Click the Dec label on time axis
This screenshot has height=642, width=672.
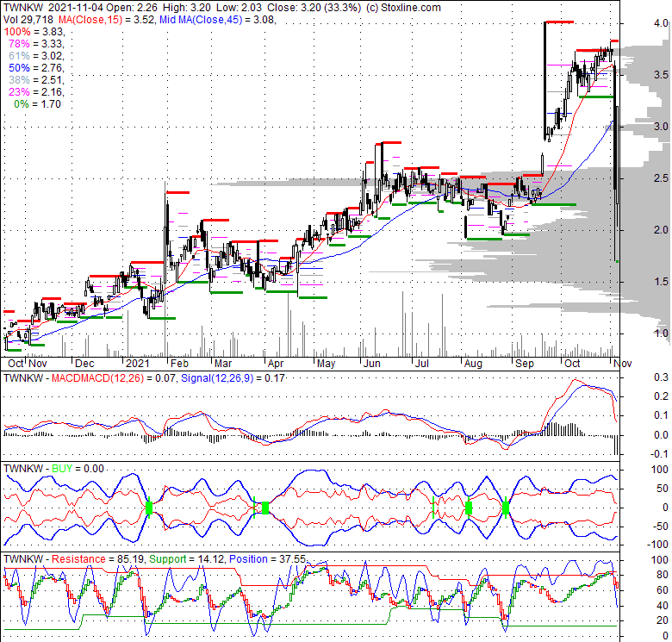coord(84,364)
